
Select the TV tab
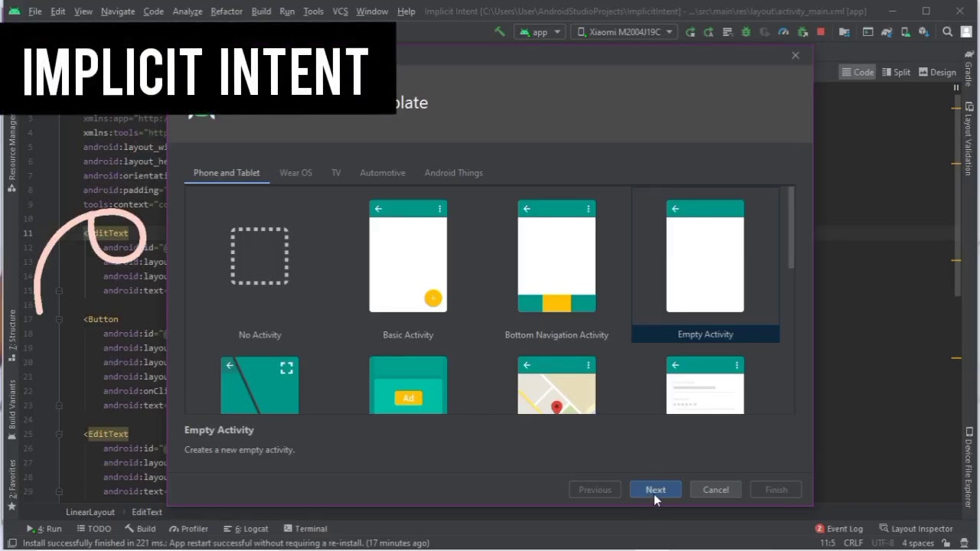pyautogui.click(x=336, y=172)
